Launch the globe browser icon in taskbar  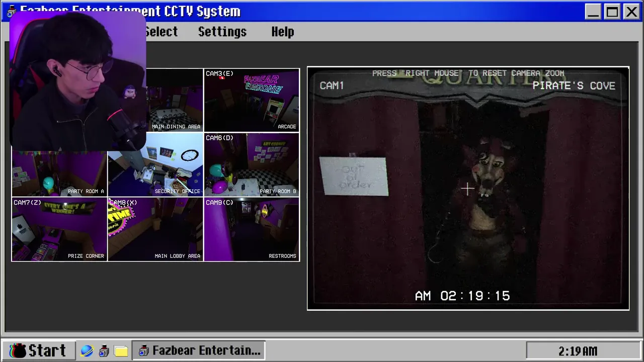click(x=87, y=351)
